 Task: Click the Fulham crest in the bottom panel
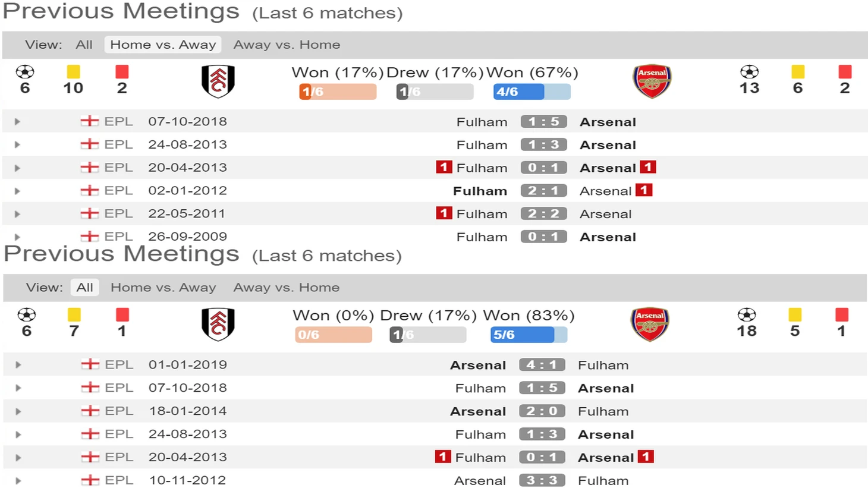218,324
